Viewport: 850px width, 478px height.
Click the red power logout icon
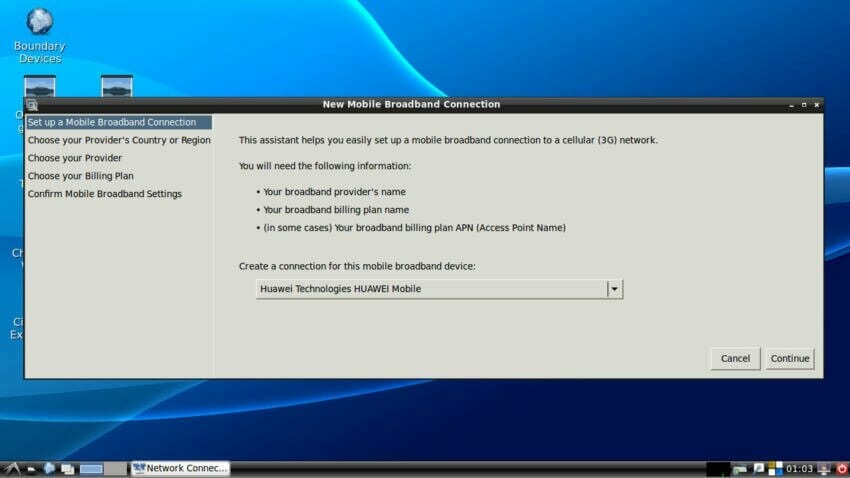842,469
